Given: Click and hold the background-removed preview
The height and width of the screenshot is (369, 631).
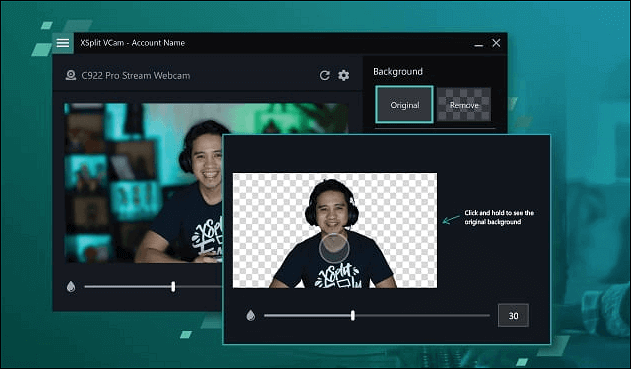Looking at the screenshot, I should pyautogui.click(x=335, y=231).
